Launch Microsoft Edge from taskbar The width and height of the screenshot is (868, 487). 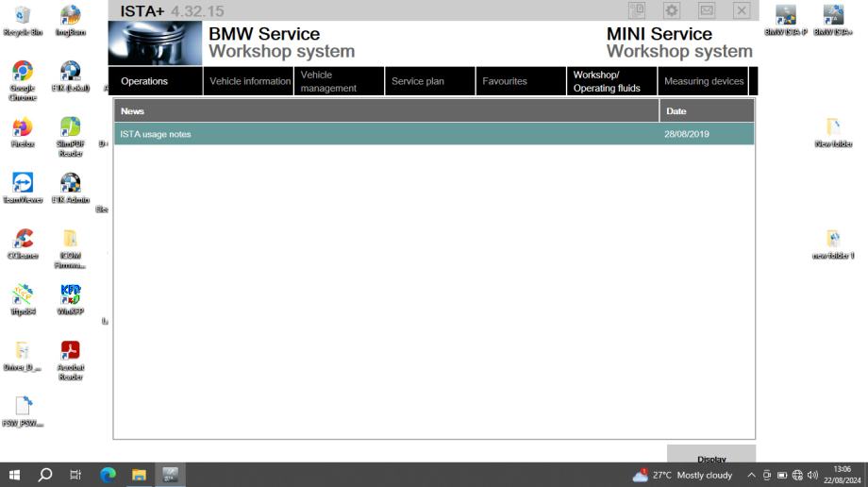pyautogui.click(x=108, y=475)
